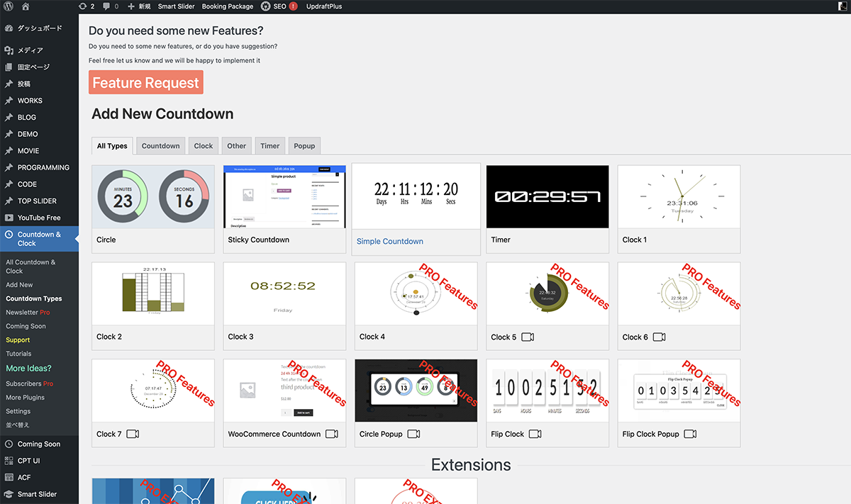Switch to the Popup tab
The image size is (851, 504).
(x=304, y=146)
